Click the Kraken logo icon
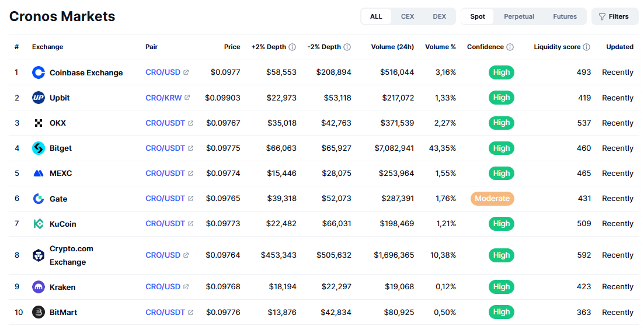The height and width of the screenshot is (336, 644). [39, 287]
